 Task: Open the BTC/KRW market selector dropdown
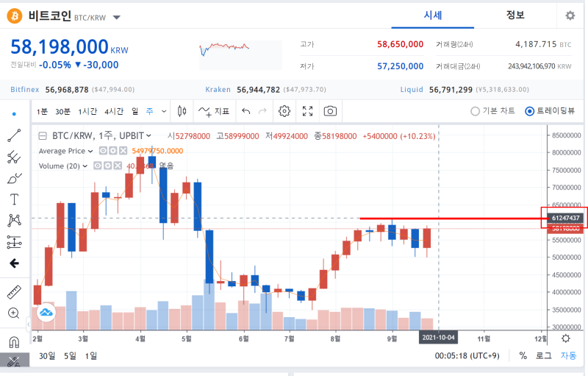click(x=117, y=17)
